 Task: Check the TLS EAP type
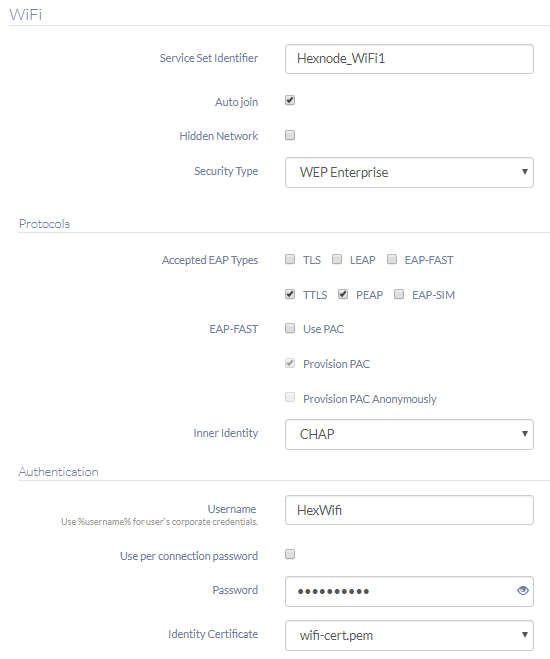point(290,259)
